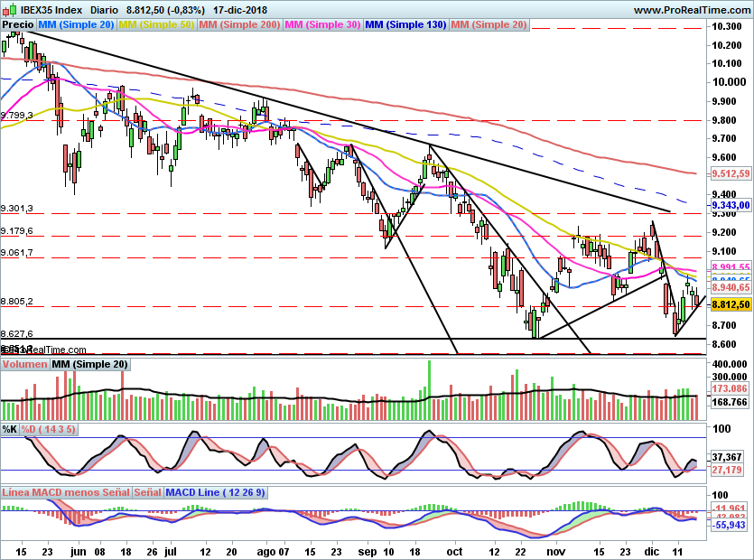Click the 8.627,6 support level label
This screenshot has width=754, height=560.
(17, 333)
